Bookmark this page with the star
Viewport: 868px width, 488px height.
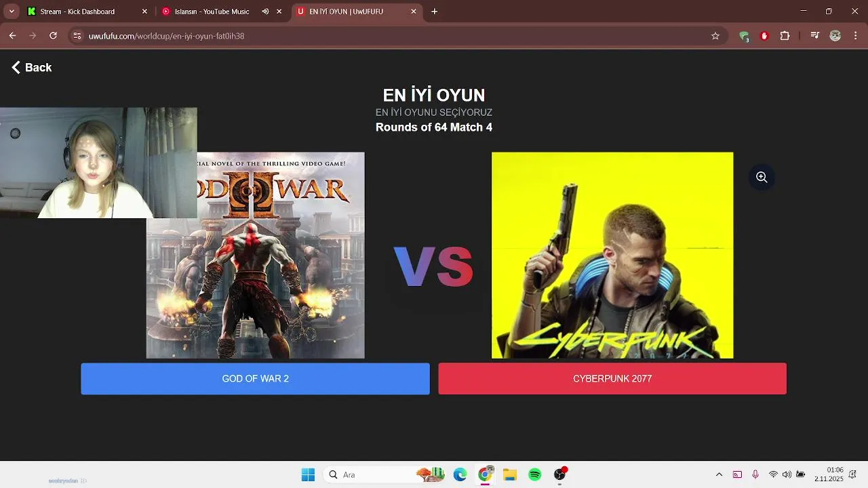point(715,36)
